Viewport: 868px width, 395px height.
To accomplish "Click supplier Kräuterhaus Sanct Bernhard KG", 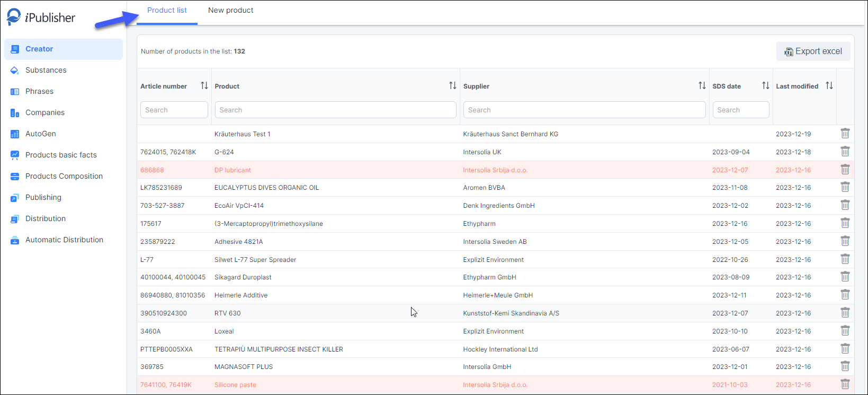I will coord(511,134).
